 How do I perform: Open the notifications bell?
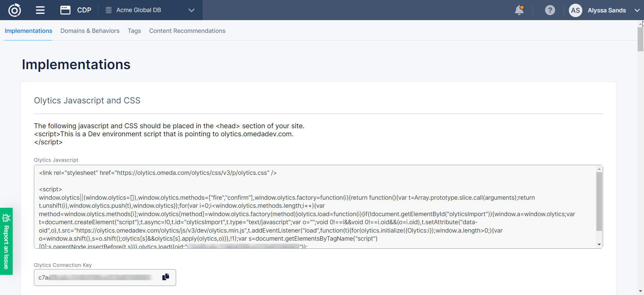coord(519,10)
